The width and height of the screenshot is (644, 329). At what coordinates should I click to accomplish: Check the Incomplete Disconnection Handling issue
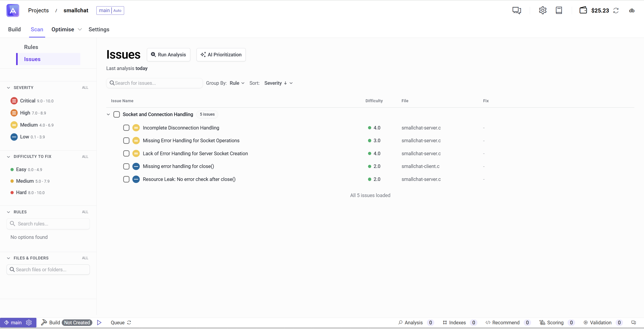[x=126, y=128]
